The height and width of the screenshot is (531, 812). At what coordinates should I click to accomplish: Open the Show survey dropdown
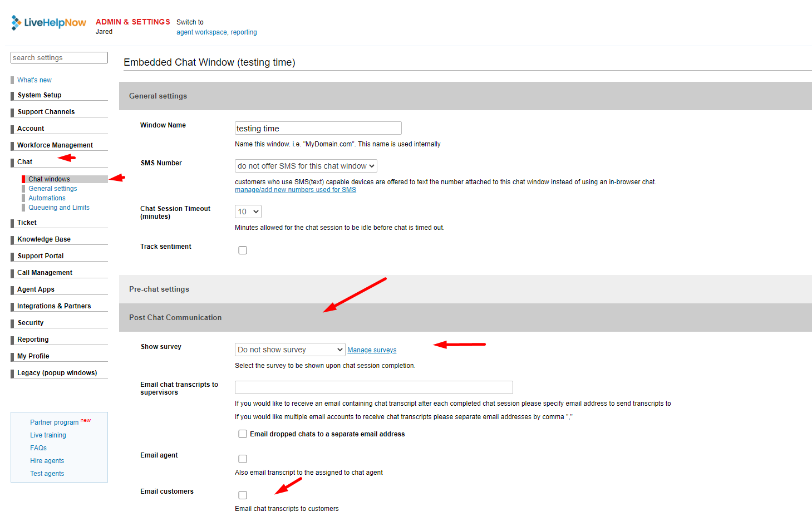coord(289,350)
